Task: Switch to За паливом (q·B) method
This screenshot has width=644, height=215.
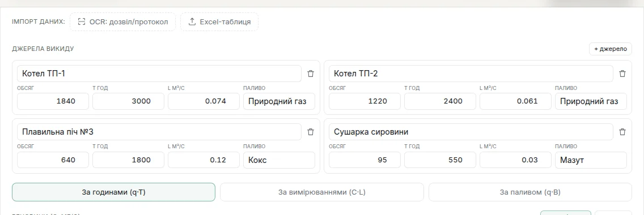Action: point(530,192)
